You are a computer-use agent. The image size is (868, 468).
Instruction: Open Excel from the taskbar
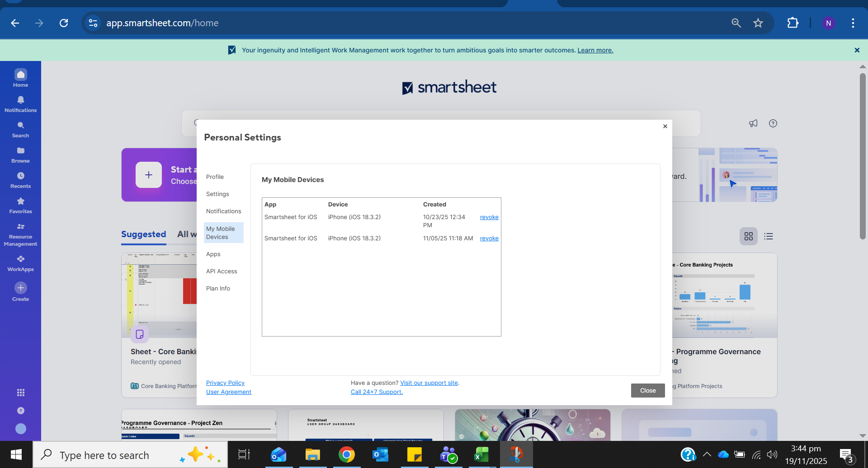tap(482, 455)
